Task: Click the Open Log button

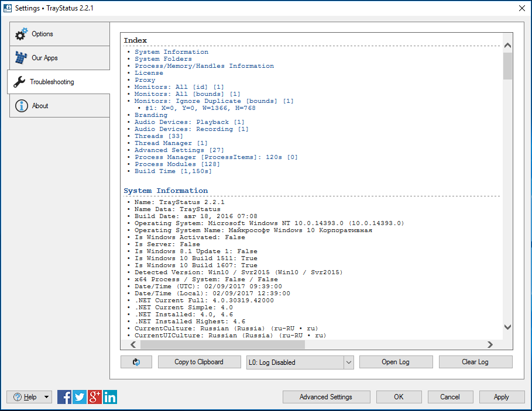Action: pyautogui.click(x=396, y=362)
